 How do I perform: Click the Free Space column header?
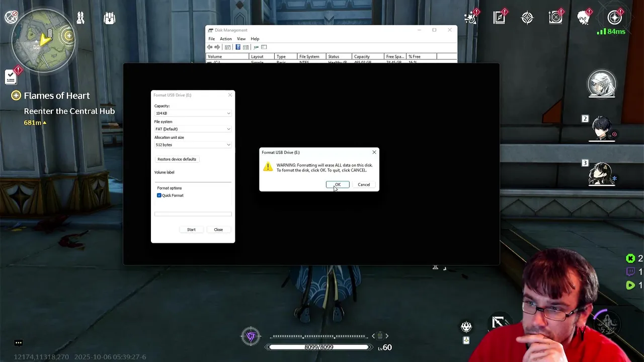tap(395, 56)
